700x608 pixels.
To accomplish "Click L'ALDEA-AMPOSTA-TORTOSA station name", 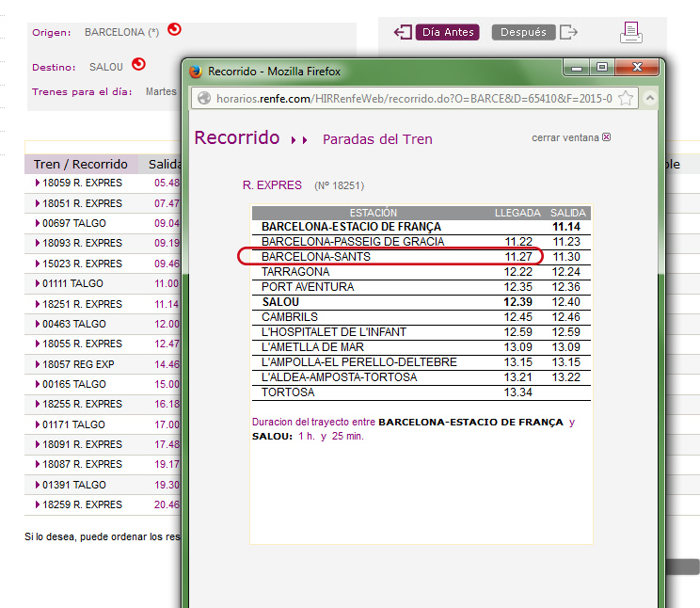I will pos(340,377).
